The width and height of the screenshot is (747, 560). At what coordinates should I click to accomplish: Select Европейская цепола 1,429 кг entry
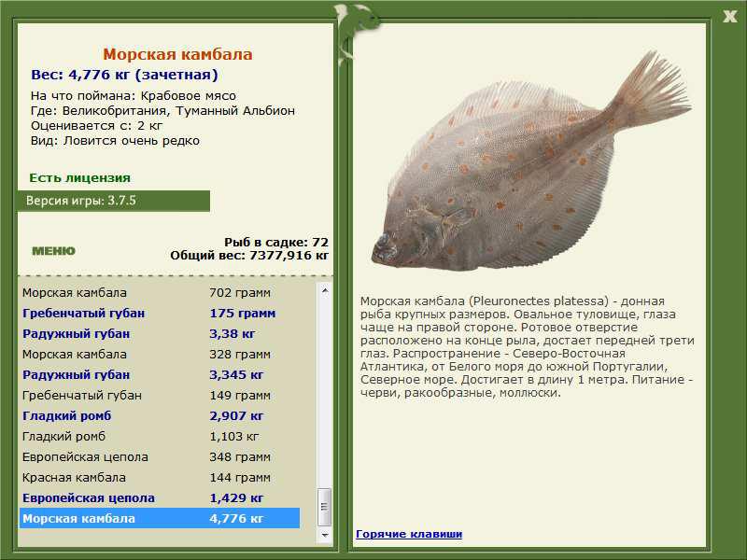pos(159,498)
